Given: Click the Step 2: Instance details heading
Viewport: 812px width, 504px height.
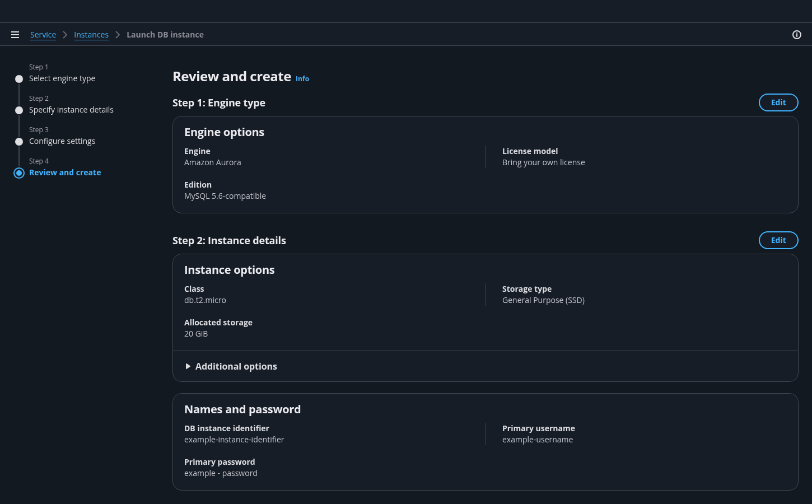Looking at the screenshot, I should (229, 241).
